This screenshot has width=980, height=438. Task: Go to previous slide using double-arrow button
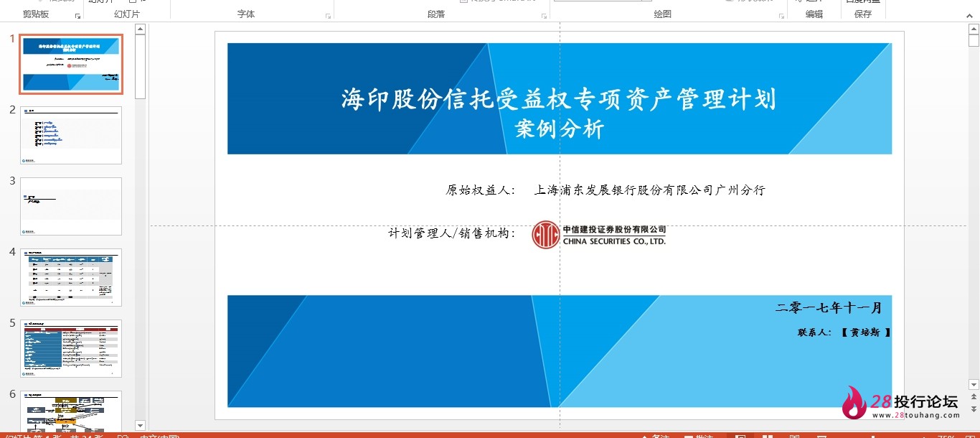click(974, 397)
